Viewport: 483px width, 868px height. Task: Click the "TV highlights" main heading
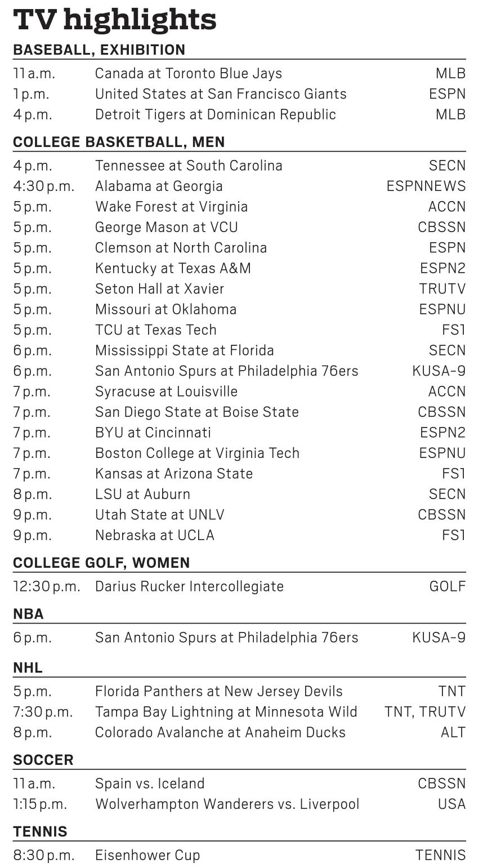point(115,20)
